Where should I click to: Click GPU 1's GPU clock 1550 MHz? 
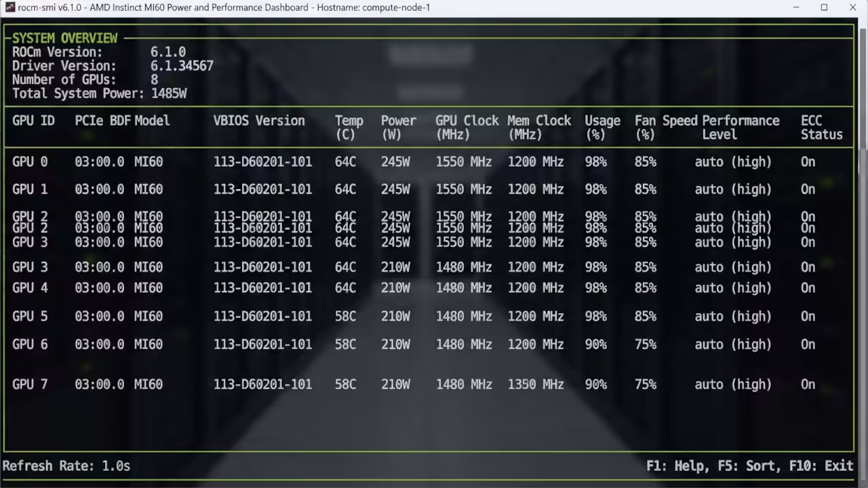464,189
